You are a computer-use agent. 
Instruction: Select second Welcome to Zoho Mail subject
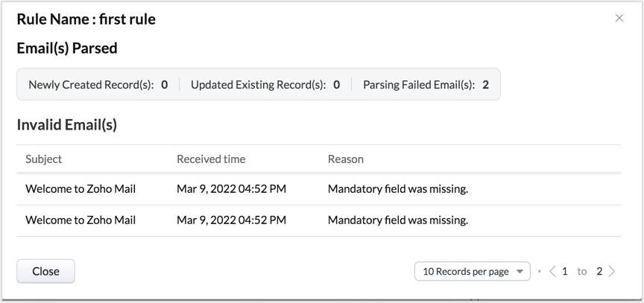(80, 220)
